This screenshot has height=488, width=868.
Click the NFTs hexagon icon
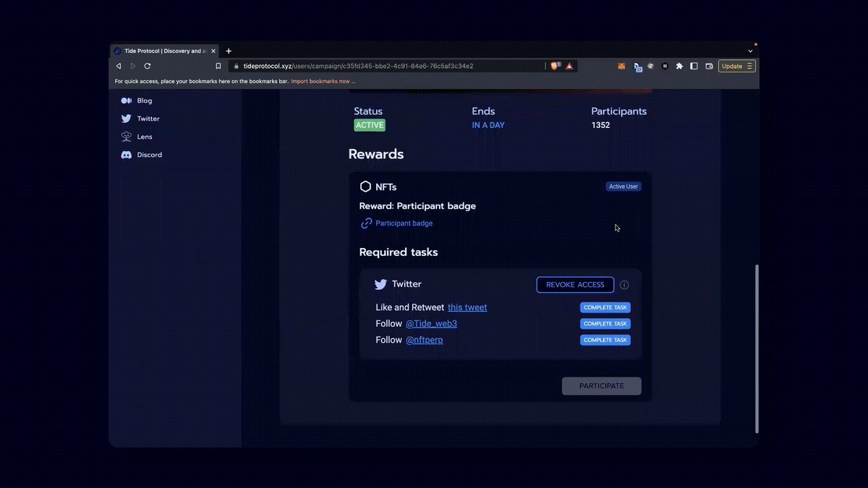(x=365, y=187)
